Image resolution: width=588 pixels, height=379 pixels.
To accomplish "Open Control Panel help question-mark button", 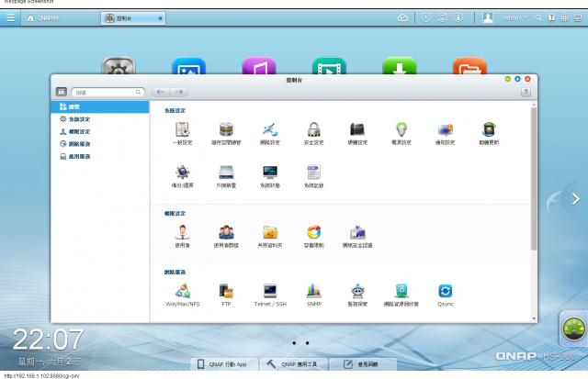I will [x=526, y=92].
